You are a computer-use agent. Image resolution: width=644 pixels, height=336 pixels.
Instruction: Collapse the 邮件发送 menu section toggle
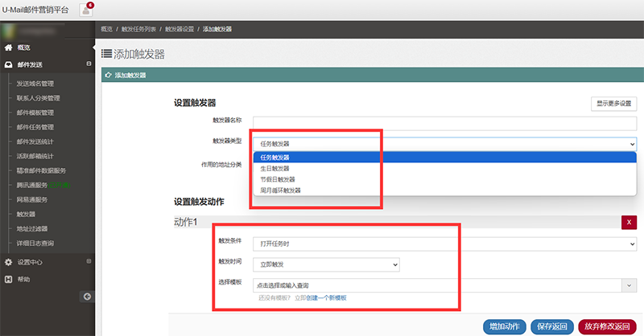pos(89,64)
